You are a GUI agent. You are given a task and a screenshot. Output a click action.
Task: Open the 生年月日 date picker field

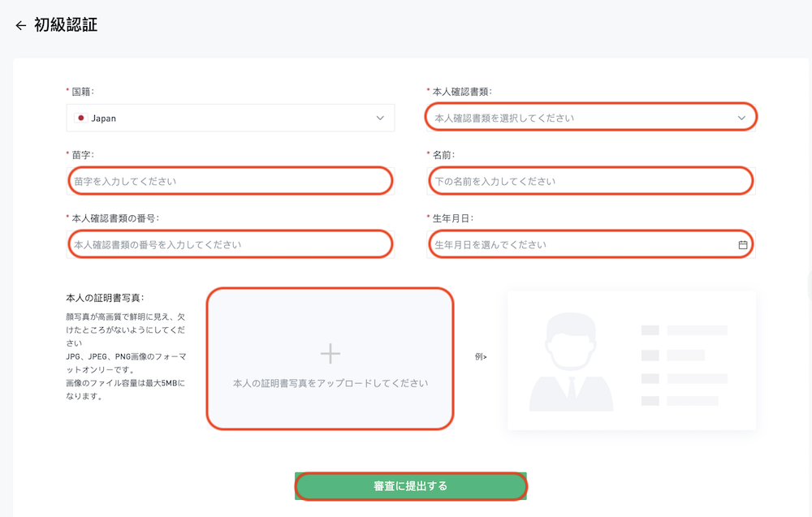coord(591,244)
